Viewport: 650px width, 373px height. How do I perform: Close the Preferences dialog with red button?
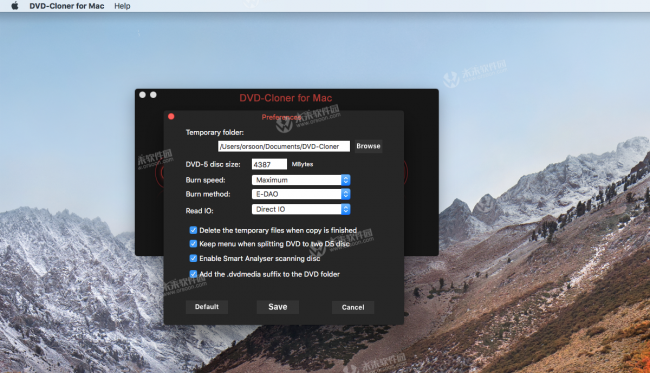[171, 116]
